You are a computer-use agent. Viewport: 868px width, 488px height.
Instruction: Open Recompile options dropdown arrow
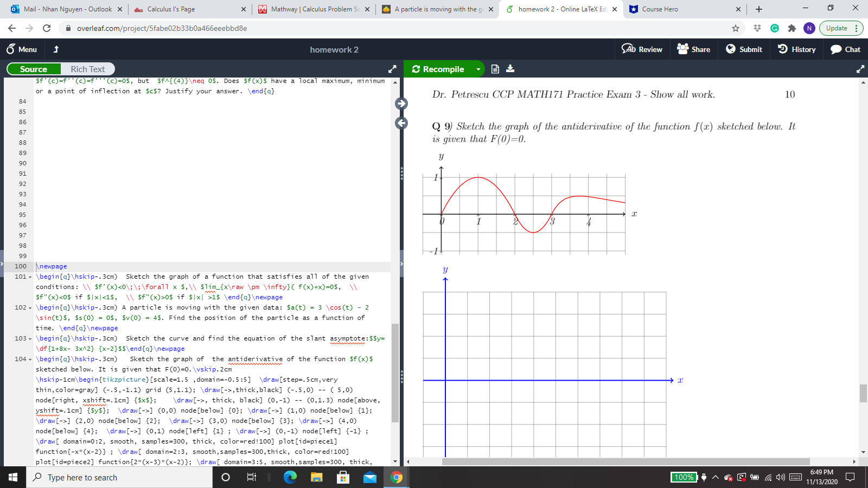tap(478, 69)
